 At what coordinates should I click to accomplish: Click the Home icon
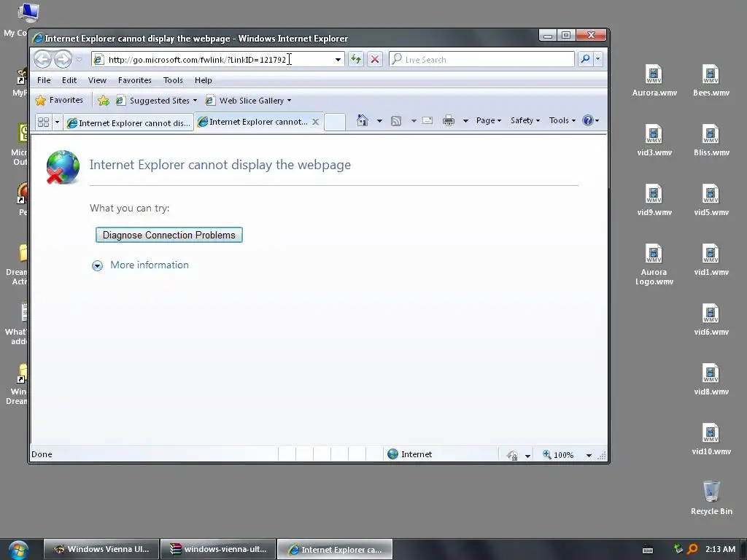(x=363, y=120)
